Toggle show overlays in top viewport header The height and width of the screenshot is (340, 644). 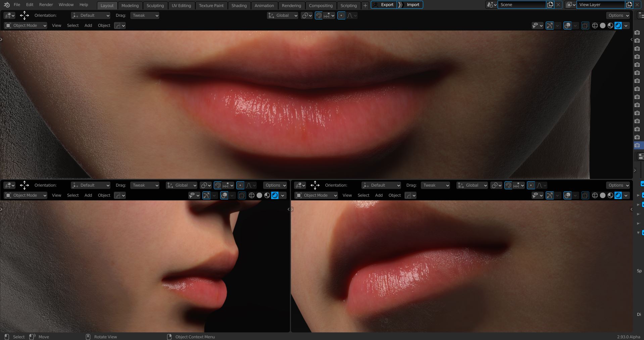tap(567, 26)
